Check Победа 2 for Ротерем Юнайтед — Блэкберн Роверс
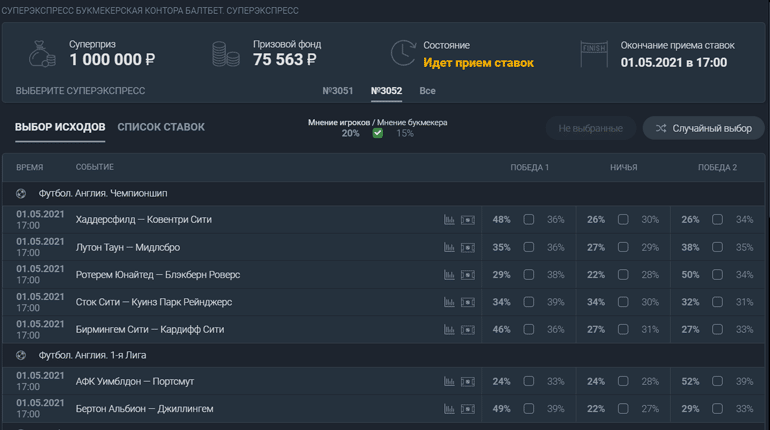This screenshot has width=770, height=430. point(717,275)
